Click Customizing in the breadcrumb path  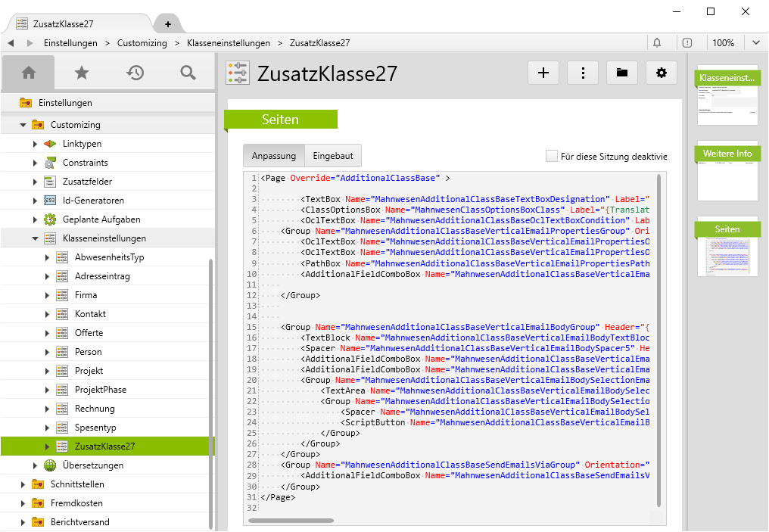(142, 43)
